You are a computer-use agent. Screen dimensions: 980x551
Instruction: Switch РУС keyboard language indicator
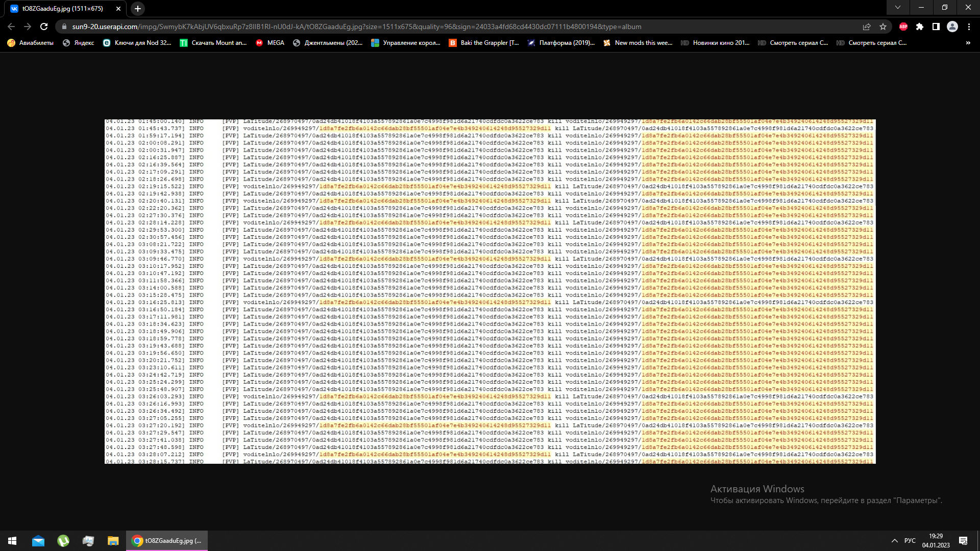(910, 541)
